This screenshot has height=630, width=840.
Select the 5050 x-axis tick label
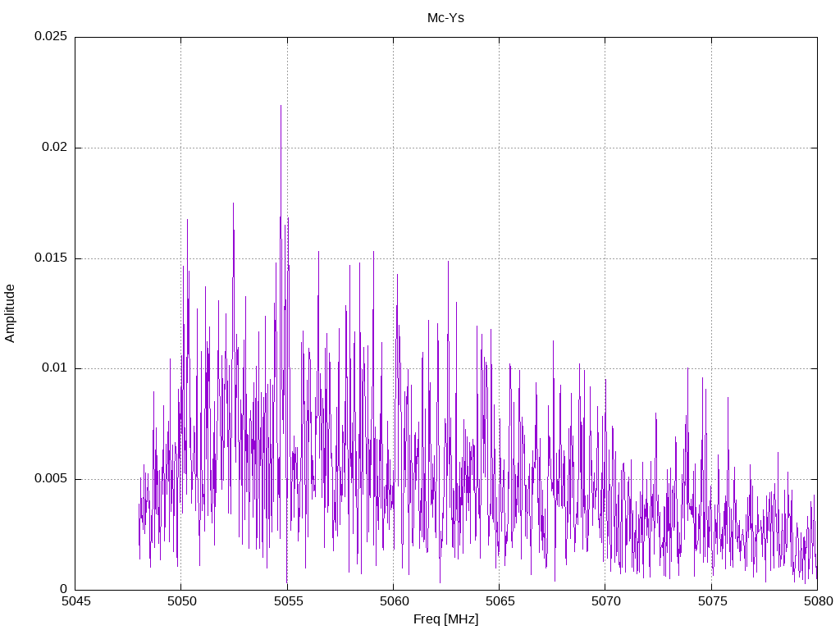(182, 601)
